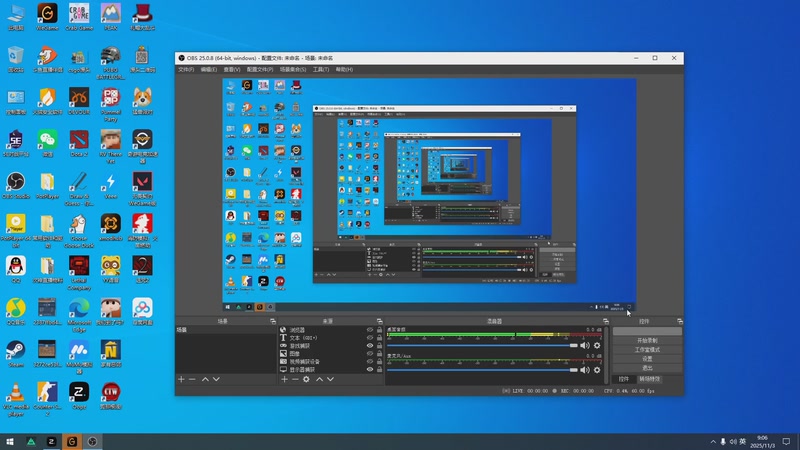Open the Edit (编辑) menu in OBS
This screenshot has height=450, width=800.
click(208, 69)
